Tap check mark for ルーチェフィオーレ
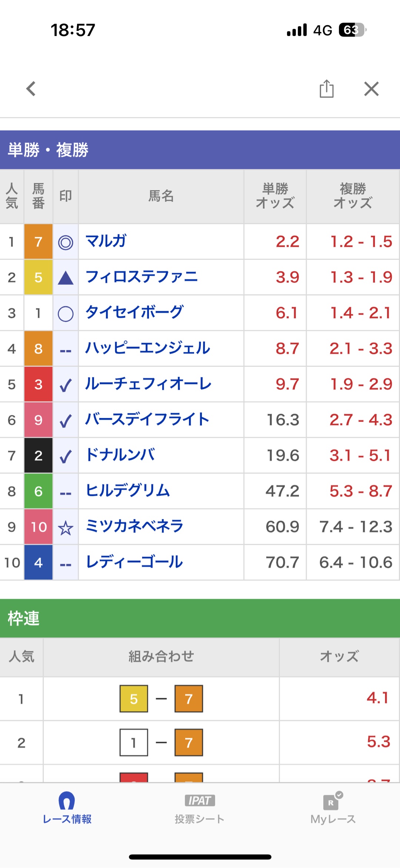Image resolution: width=400 pixels, height=868 pixels. click(x=66, y=385)
